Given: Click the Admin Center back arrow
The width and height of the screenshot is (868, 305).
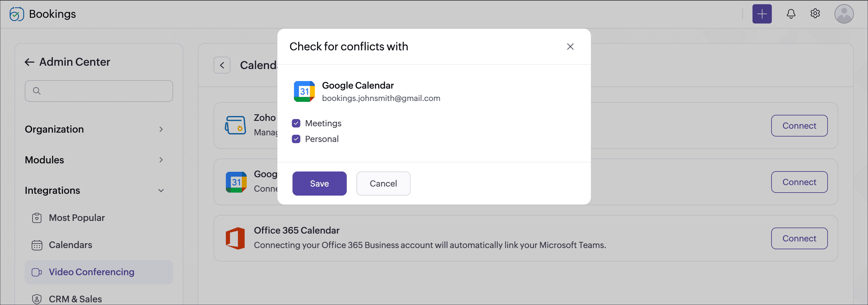Looking at the screenshot, I should 30,62.
